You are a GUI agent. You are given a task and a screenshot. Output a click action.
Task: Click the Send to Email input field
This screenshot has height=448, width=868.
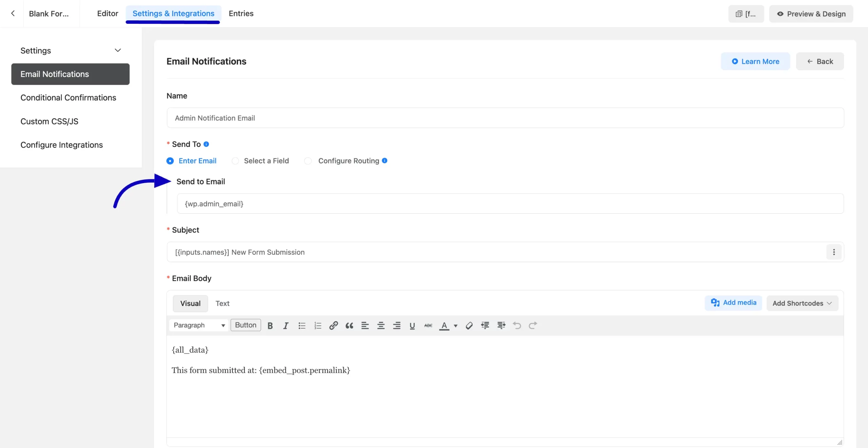[x=510, y=203]
